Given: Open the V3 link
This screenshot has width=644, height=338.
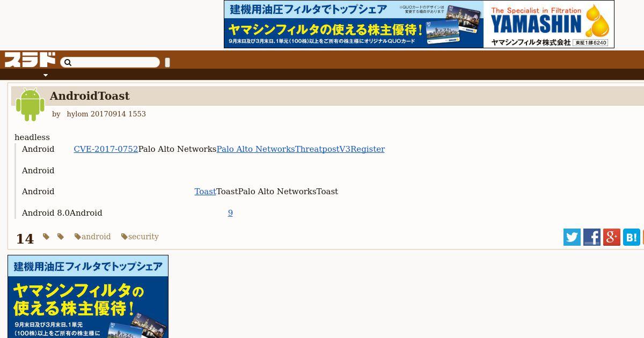Looking at the screenshot, I should coord(345,149).
